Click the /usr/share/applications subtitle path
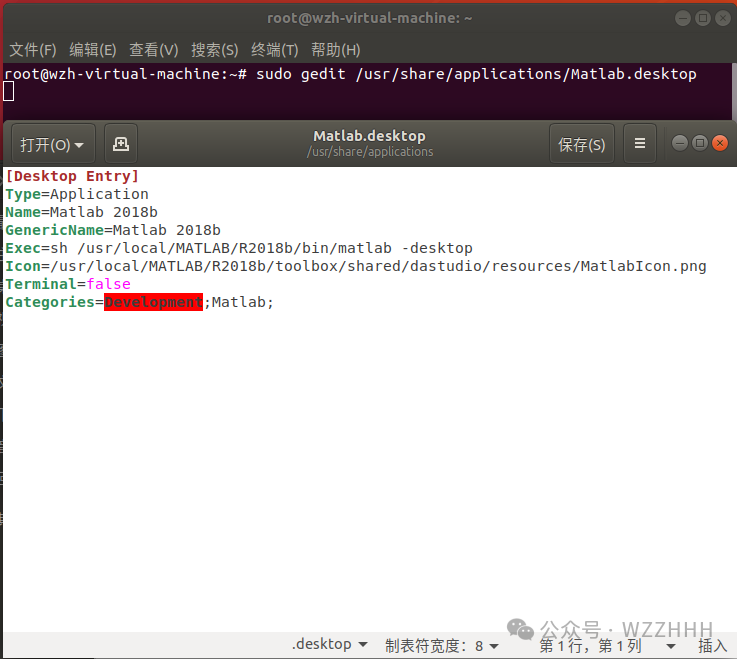This screenshot has height=659, width=737. tap(370, 152)
